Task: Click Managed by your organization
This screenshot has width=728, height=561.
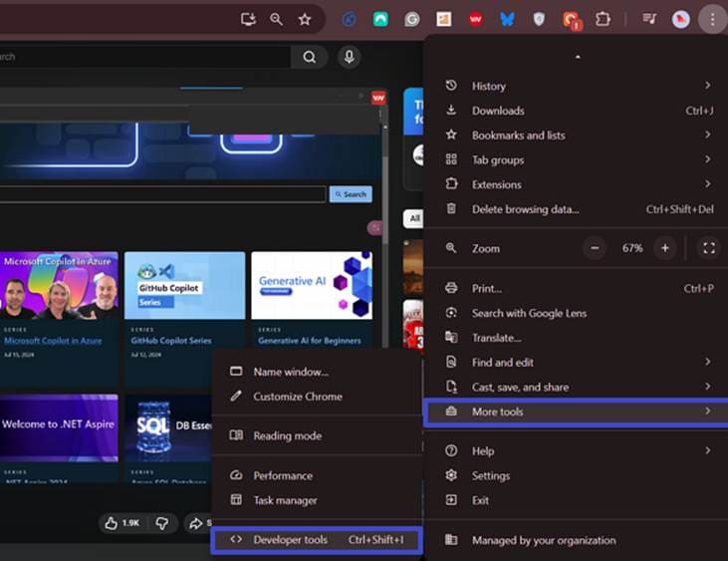Action: coord(576,540)
